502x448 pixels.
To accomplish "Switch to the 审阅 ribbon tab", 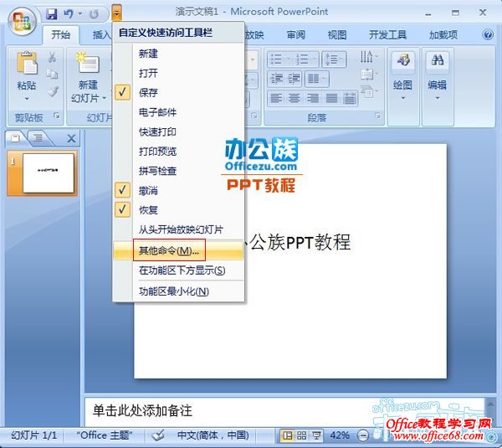I will click(x=295, y=34).
